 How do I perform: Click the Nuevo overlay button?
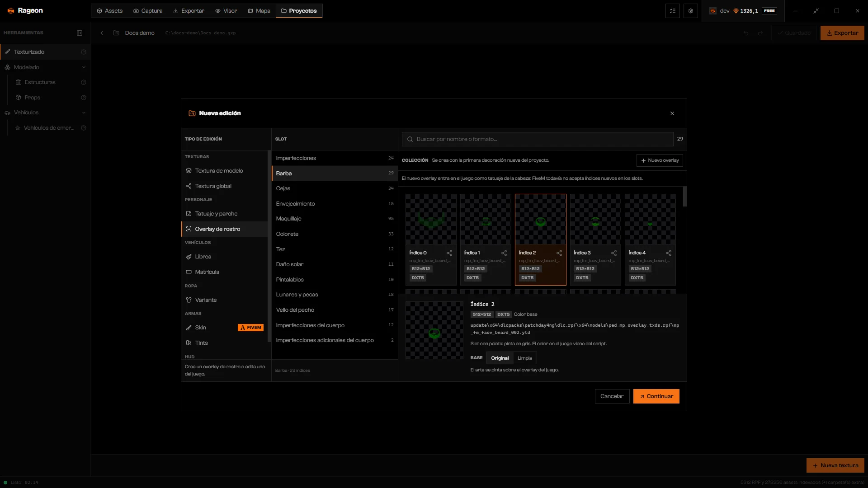pos(660,160)
